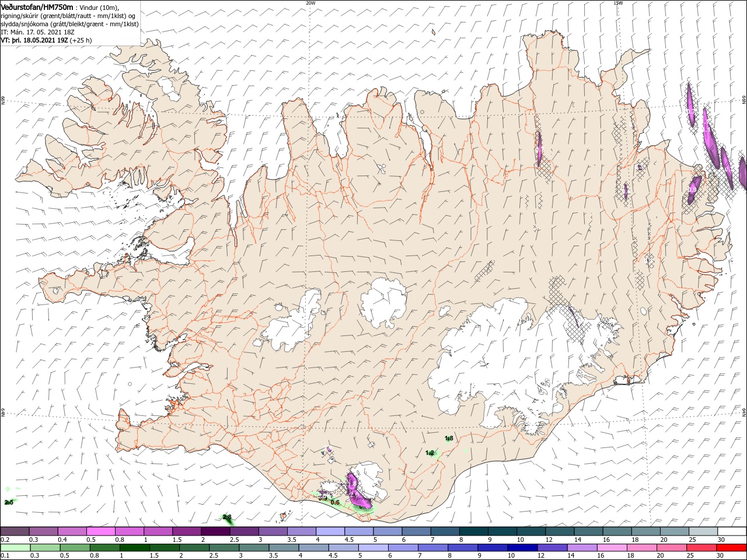
Task: Click the '2.5' precipitation value offshore southwest
Action: click(x=9, y=502)
